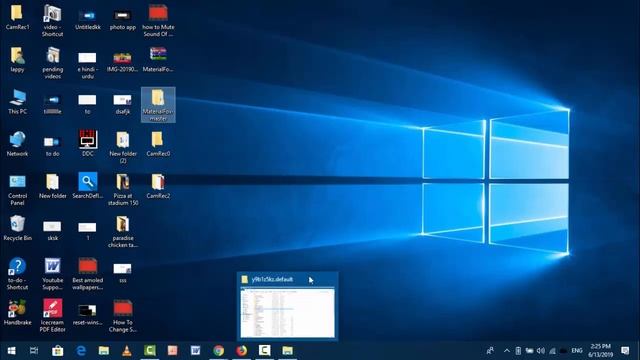Open the white Camtasia recorder taskbar icon

pos(264,351)
